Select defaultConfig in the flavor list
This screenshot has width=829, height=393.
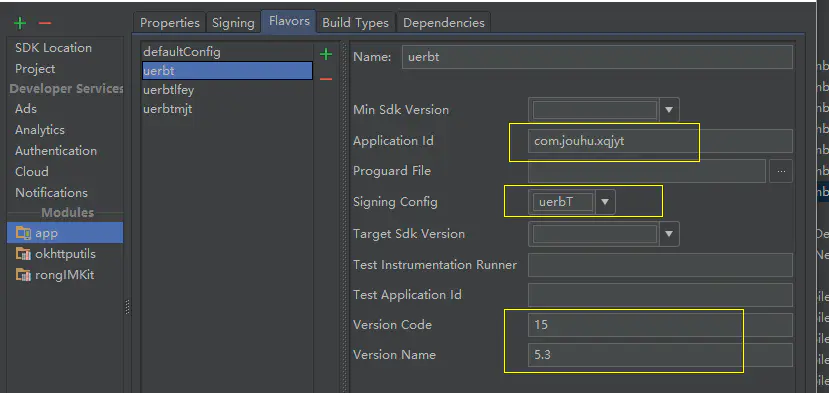pyautogui.click(x=227, y=52)
